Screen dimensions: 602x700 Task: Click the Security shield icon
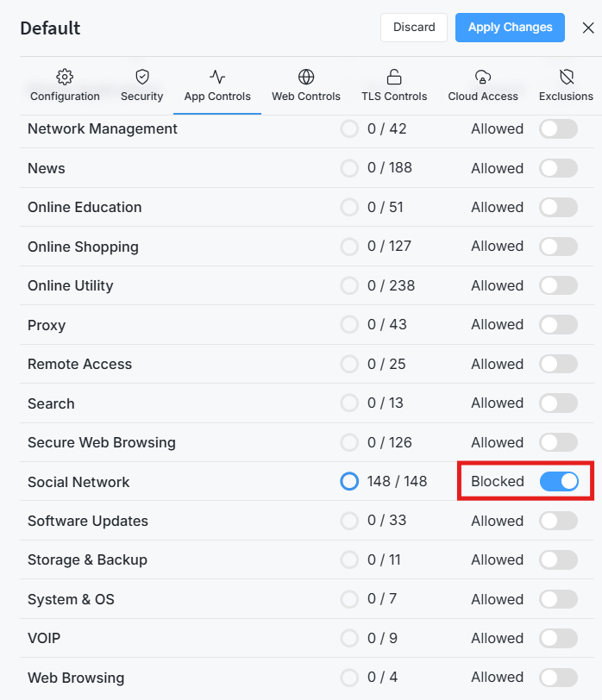pos(142,77)
